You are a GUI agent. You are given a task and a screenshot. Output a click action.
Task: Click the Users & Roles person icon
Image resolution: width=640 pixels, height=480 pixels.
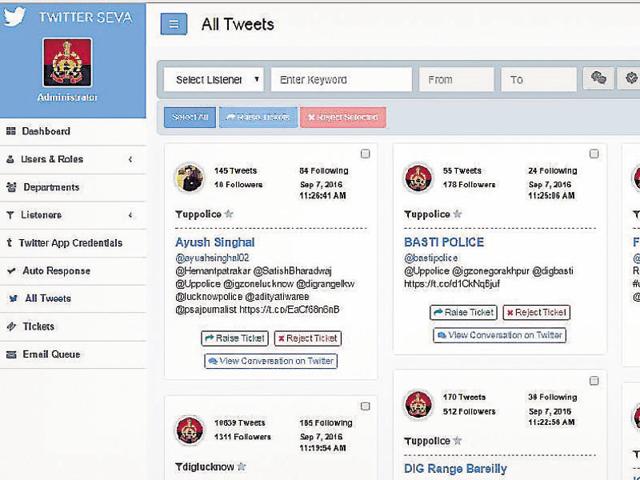[x=11, y=159]
